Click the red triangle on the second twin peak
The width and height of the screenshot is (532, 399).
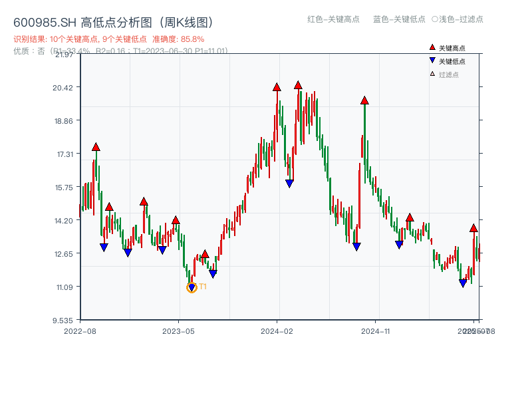click(x=299, y=85)
